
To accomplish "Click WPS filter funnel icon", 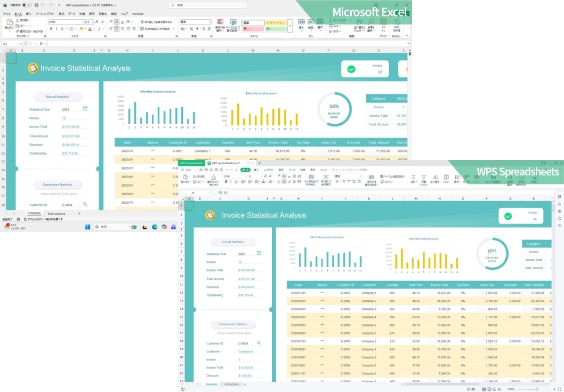I will click(x=424, y=177).
